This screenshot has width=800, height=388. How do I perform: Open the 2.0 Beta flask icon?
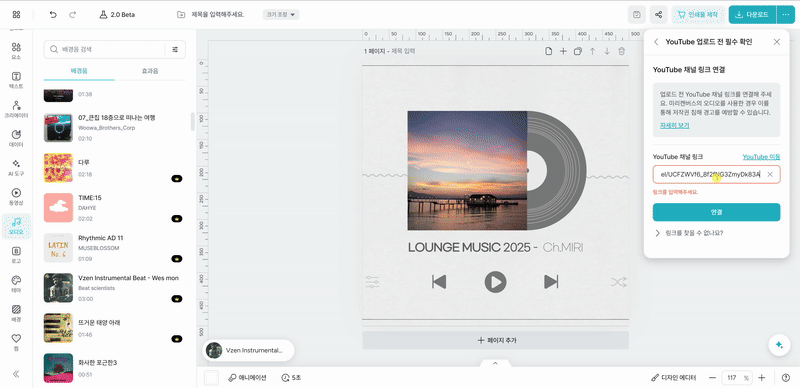[x=103, y=15]
